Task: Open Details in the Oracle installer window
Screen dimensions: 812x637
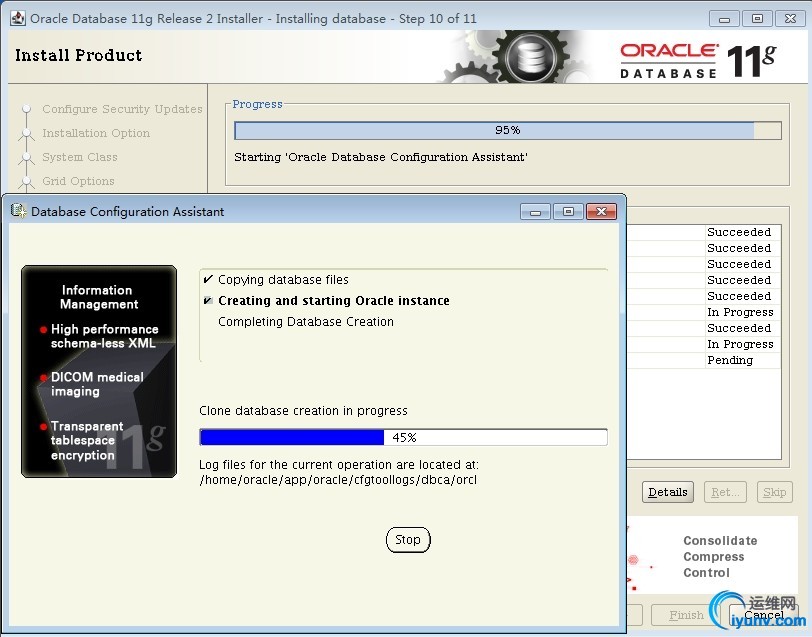Action: pos(668,492)
